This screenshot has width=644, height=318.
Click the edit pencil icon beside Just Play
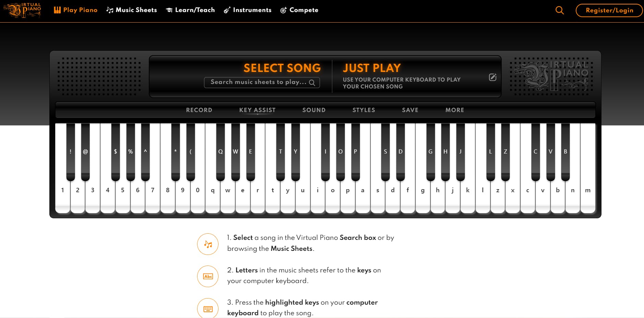pyautogui.click(x=492, y=77)
